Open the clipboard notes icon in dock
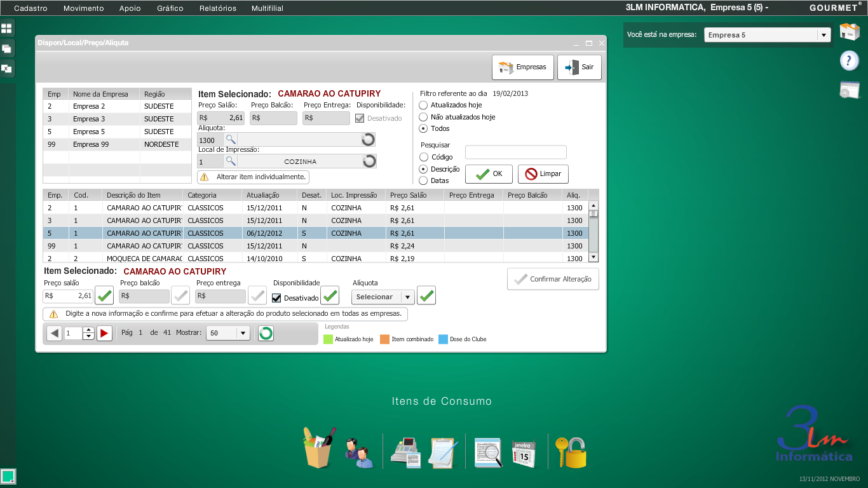 point(444,453)
